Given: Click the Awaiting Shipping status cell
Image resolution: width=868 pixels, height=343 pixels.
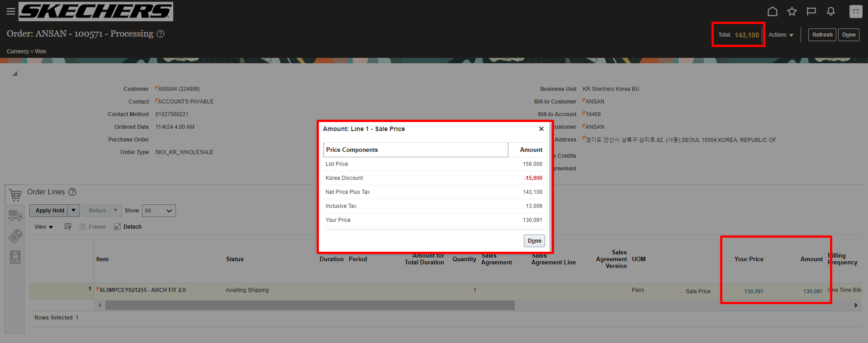Looking at the screenshot, I should [247, 290].
